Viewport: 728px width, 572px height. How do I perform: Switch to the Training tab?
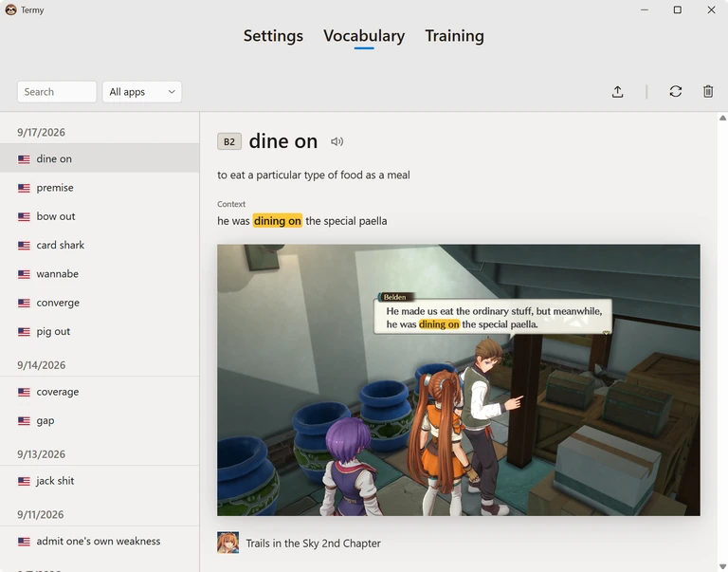click(x=455, y=36)
